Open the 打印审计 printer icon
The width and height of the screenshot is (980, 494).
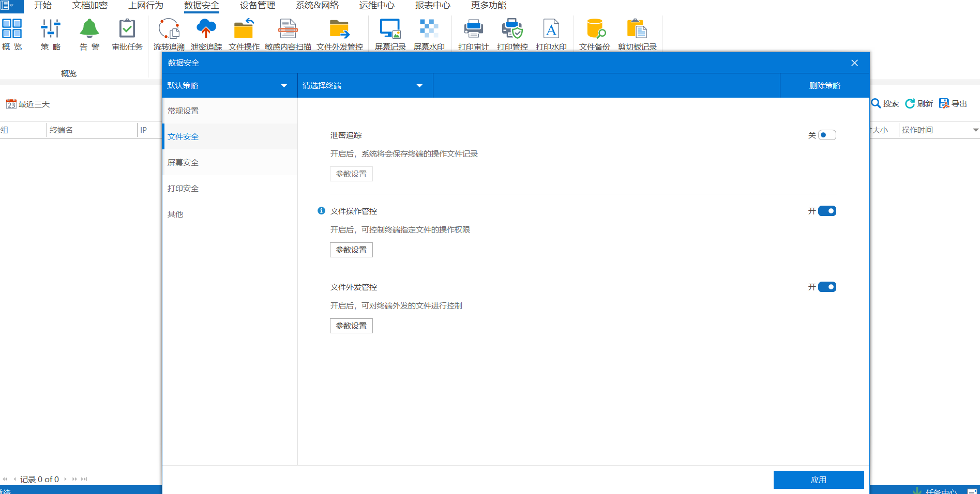pyautogui.click(x=473, y=29)
